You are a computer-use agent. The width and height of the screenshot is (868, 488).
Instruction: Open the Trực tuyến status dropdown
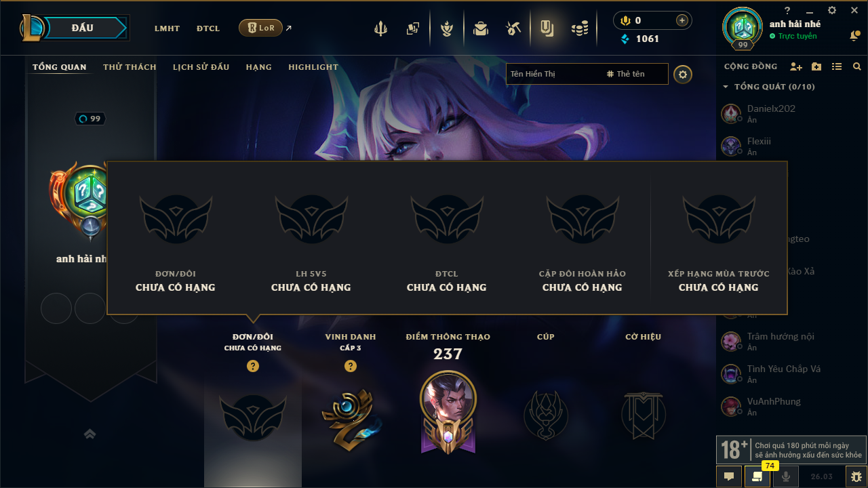click(x=793, y=36)
